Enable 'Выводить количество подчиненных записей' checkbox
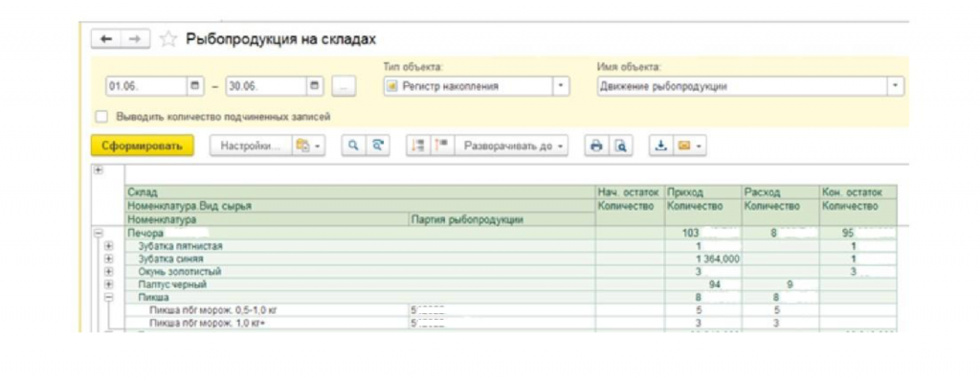Screen dimensions: 980x382 [101, 117]
